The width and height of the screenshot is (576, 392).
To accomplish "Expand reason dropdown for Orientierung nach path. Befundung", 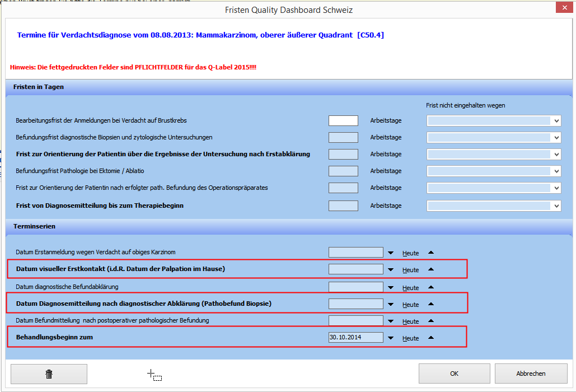I will pos(556,188).
